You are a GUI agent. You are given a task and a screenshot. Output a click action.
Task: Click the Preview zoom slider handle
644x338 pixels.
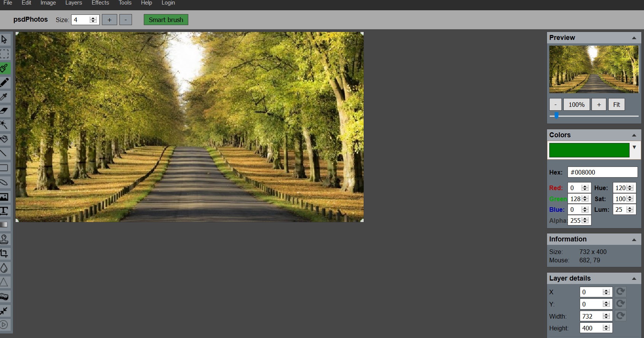(557, 116)
